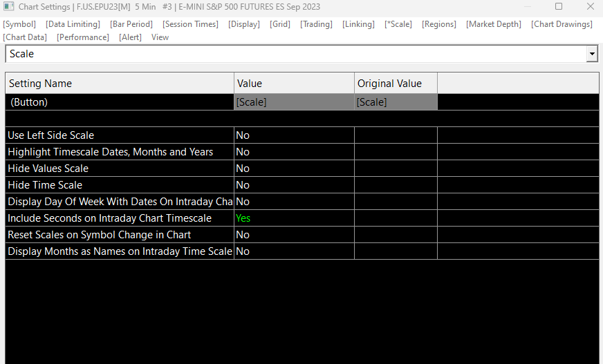The width and height of the screenshot is (603, 364).
Task: Select Reset Scales on Symbol Change label
Action: [x=99, y=235]
